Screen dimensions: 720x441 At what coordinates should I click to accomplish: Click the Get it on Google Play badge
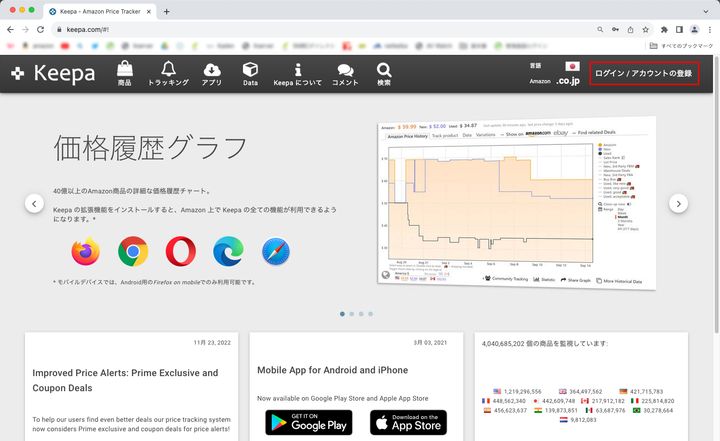[308, 422]
